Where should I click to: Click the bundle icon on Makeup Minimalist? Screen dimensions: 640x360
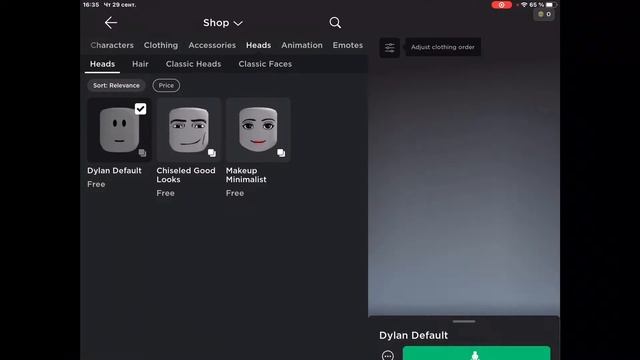(x=281, y=153)
